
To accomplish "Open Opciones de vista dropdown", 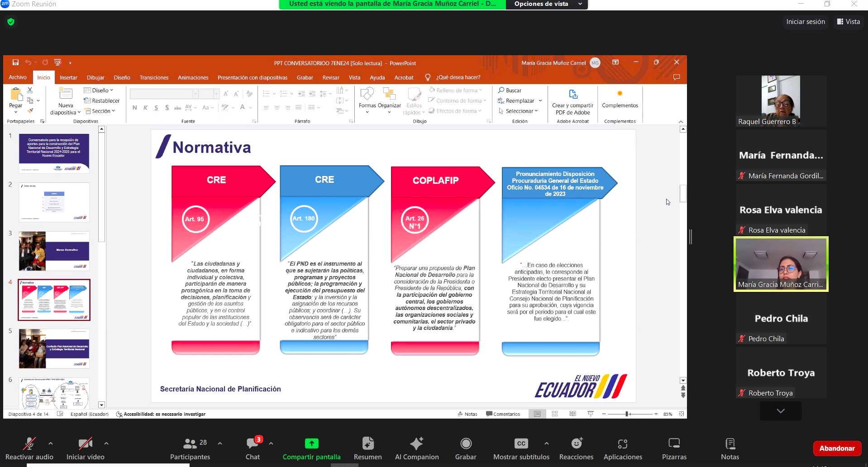I will coord(547,4).
